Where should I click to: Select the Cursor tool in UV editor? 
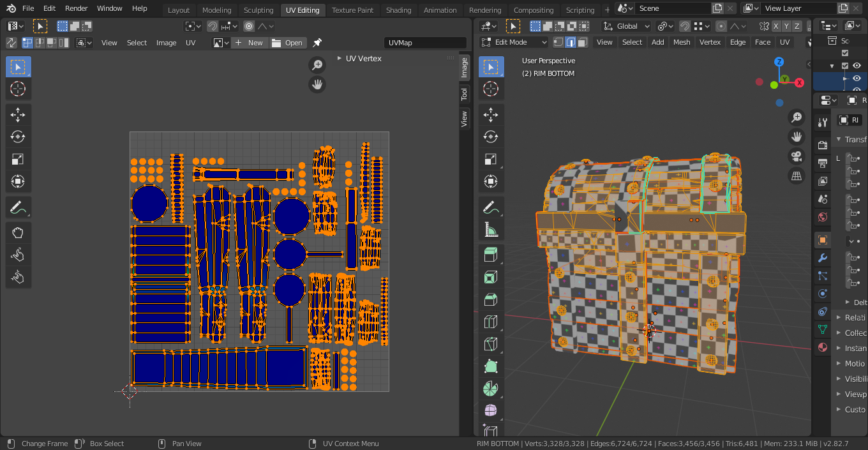tap(18, 89)
